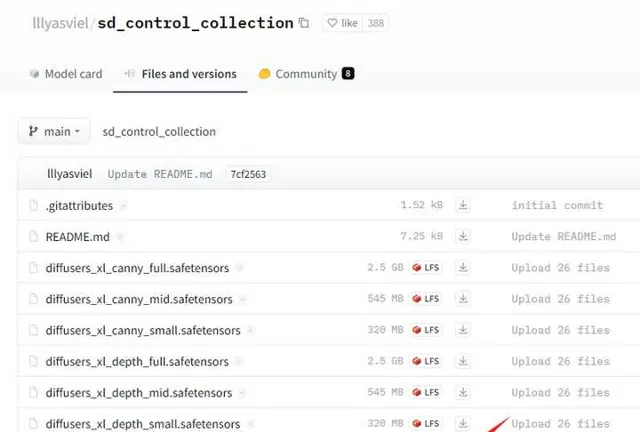Open Upload 26 files commit for depth_mid
Screen dimensions: 640x432
[x=560, y=392]
